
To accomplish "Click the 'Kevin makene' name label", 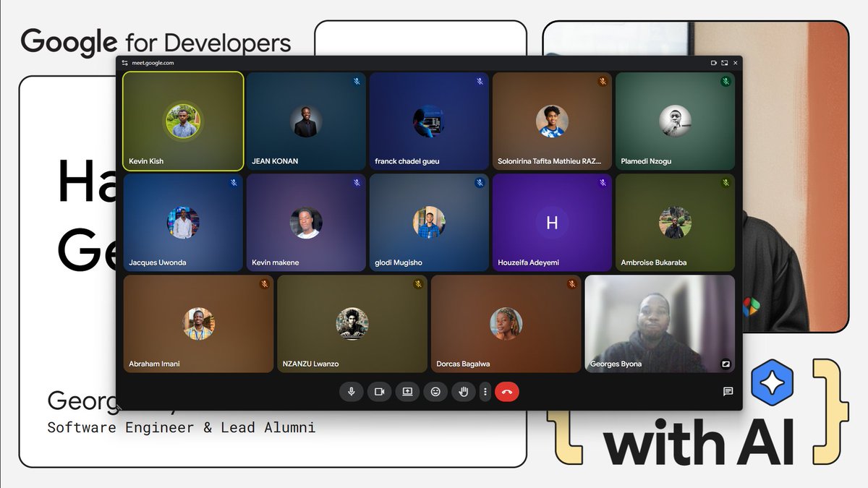I will (x=276, y=262).
